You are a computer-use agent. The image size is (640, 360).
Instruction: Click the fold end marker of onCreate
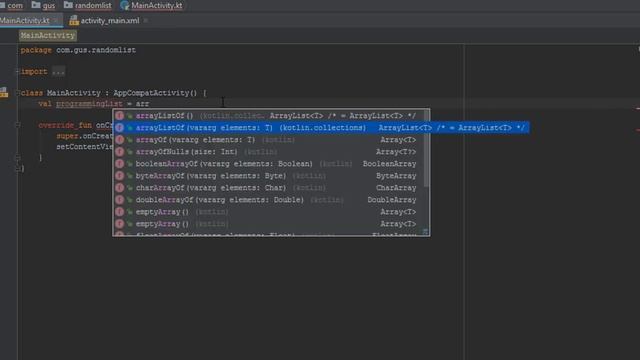tap(18, 157)
